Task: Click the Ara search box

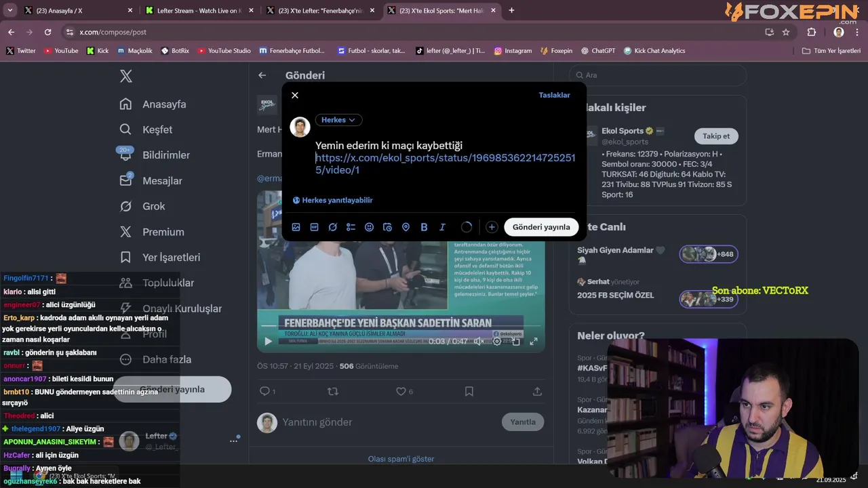Action: click(x=658, y=75)
